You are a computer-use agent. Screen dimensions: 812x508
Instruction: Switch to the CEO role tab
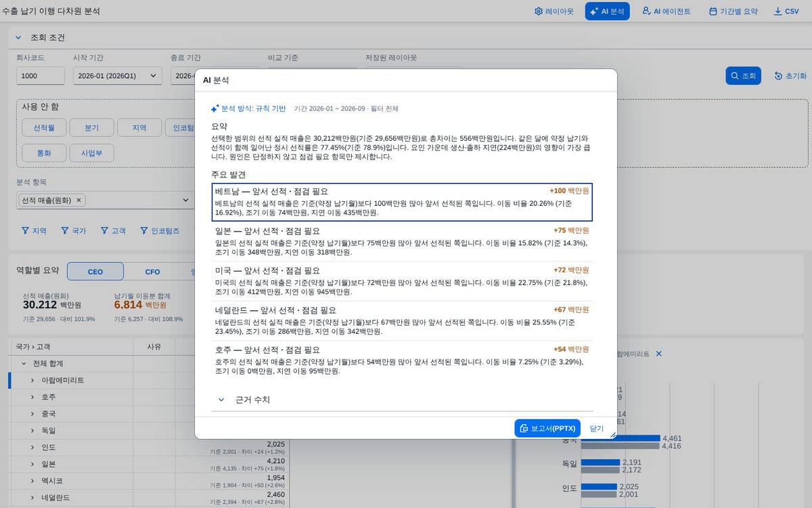tap(95, 272)
